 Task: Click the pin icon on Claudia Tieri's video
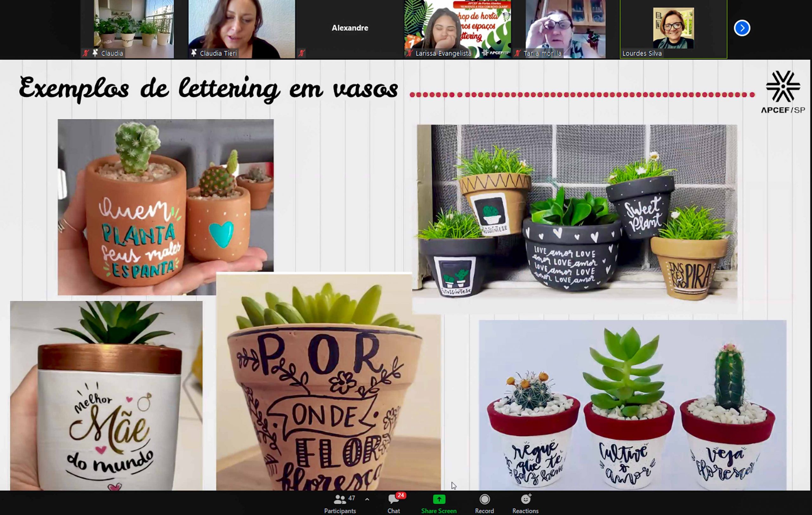point(194,53)
